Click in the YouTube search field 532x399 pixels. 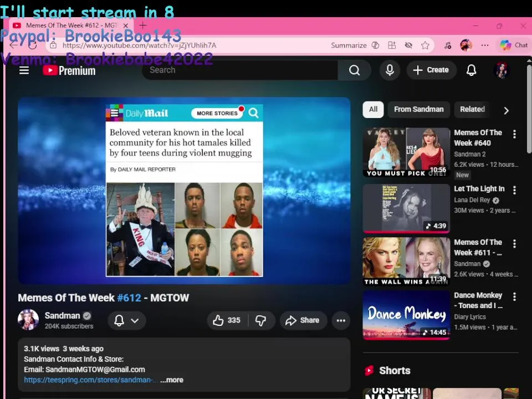click(240, 70)
